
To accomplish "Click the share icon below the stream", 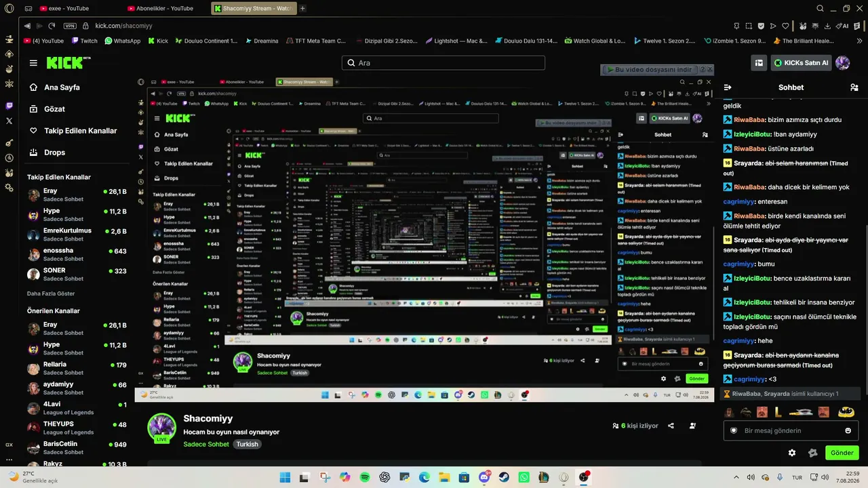I will (x=671, y=426).
